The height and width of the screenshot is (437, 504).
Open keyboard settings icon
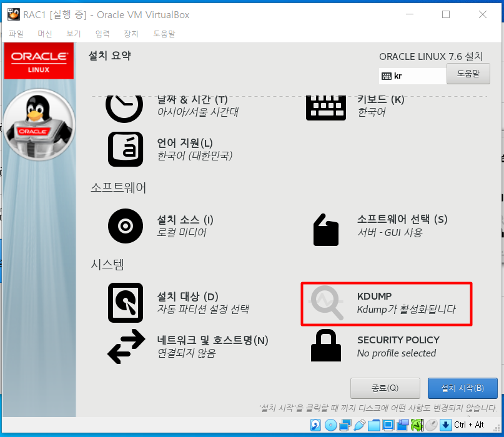(x=326, y=108)
